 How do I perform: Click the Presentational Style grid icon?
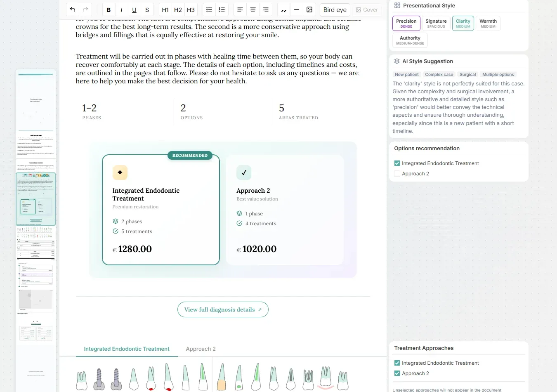click(x=397, y=5)
